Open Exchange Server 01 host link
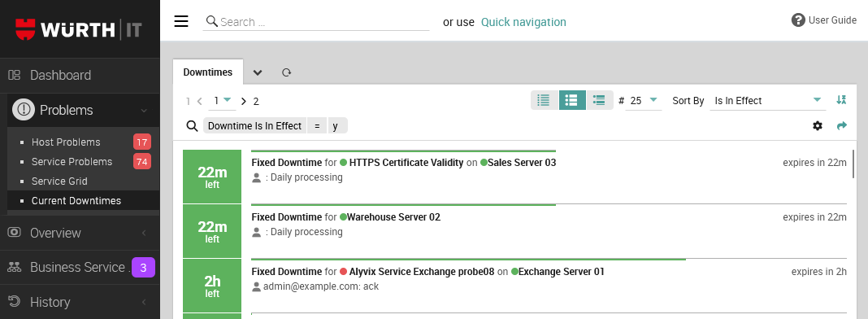The width and height of the screenshot is (868, 319). [562, 272]
